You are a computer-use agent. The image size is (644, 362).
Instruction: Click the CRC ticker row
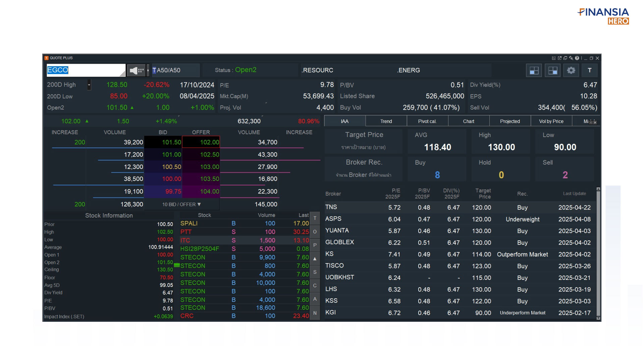(245, 316)
